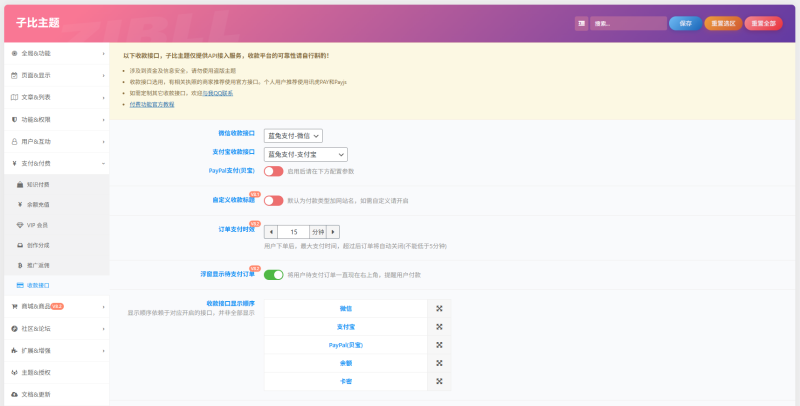Click the drag handle for 支付宝 row

point(439,327)
